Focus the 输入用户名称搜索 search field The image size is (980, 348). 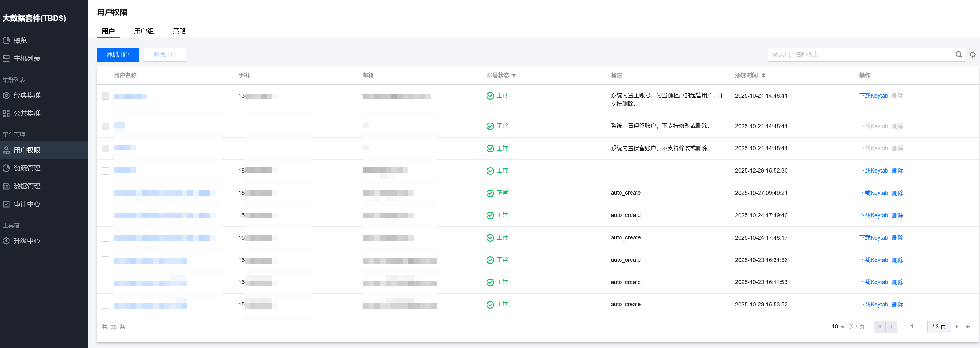tap(860, 55)
